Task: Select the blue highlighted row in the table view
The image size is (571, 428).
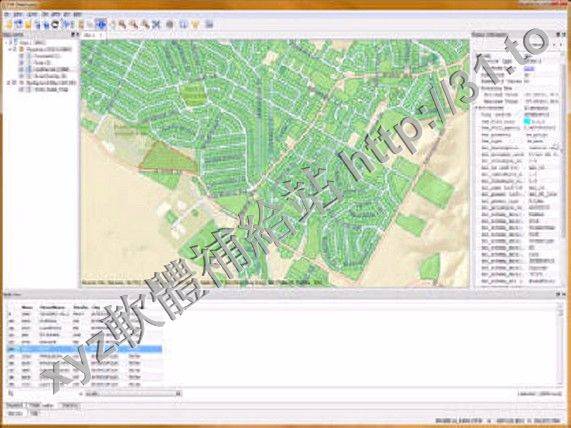Action: point(84,349)
